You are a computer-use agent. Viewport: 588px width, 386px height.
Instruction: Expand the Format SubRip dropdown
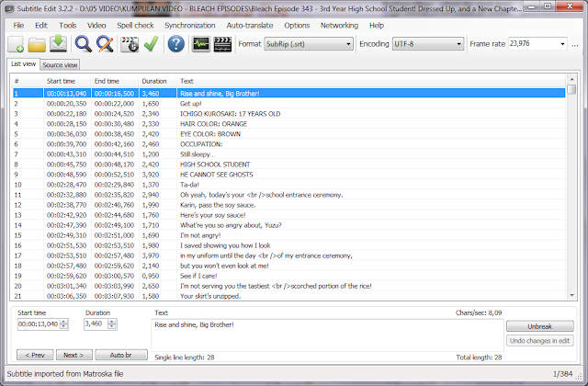pyautogui.click(x=348, y=44)
